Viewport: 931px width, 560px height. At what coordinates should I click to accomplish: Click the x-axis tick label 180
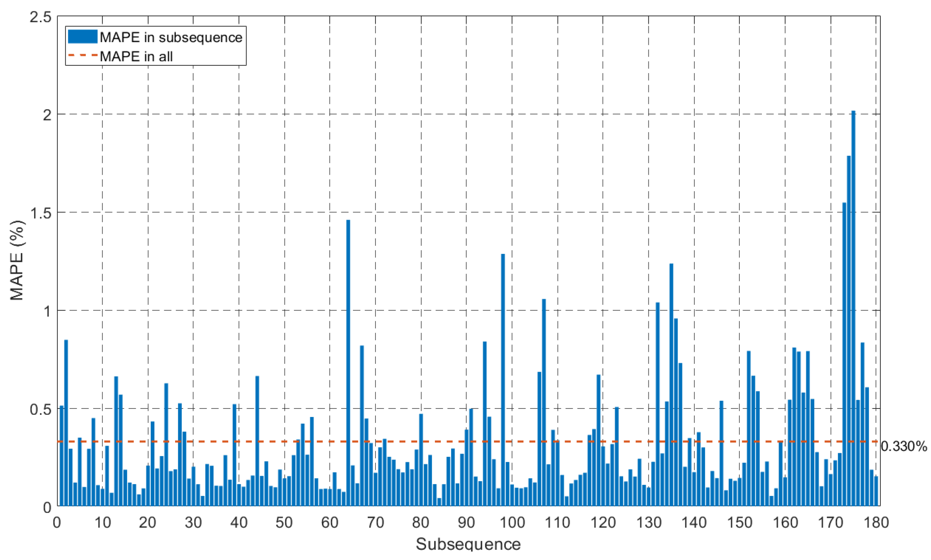coord(876,522)
